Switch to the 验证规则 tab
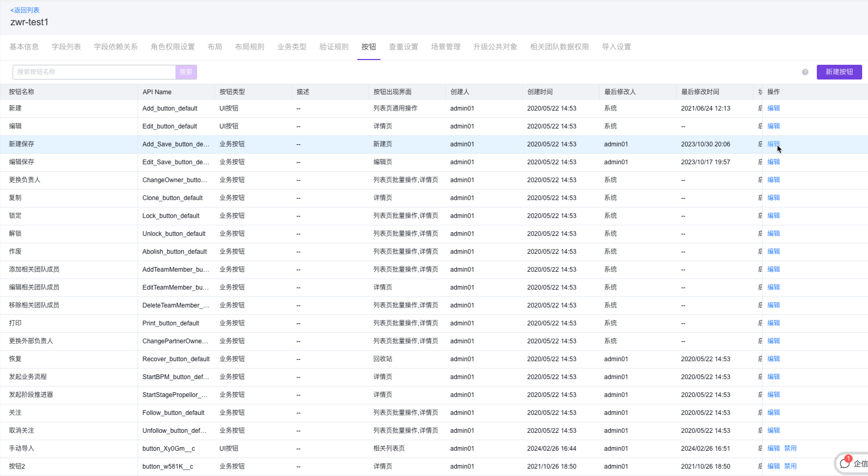 pos(333,46)
